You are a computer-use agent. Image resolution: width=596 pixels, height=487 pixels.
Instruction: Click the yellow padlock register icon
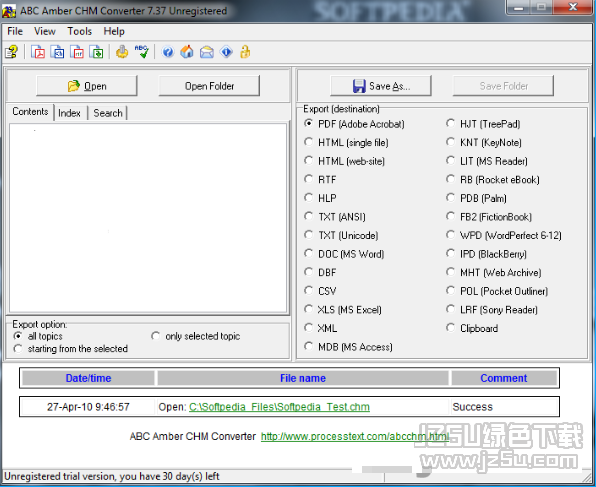click(246, 52)
